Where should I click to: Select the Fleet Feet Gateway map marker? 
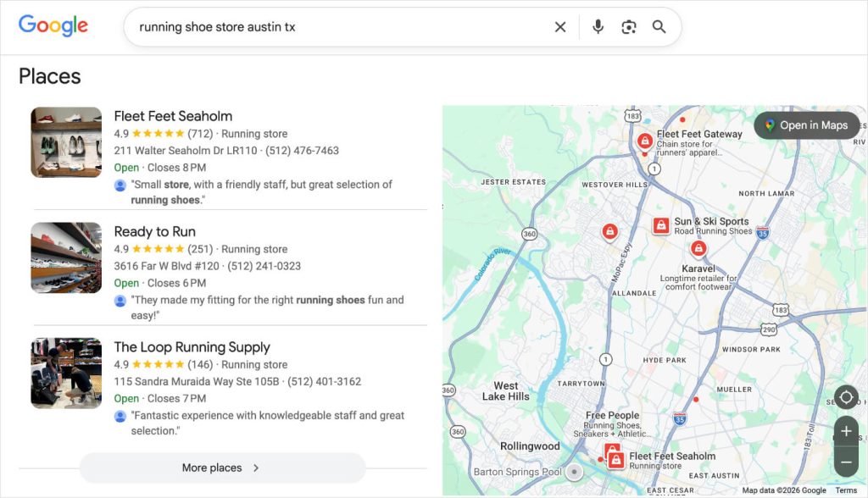tap(645, 141)
